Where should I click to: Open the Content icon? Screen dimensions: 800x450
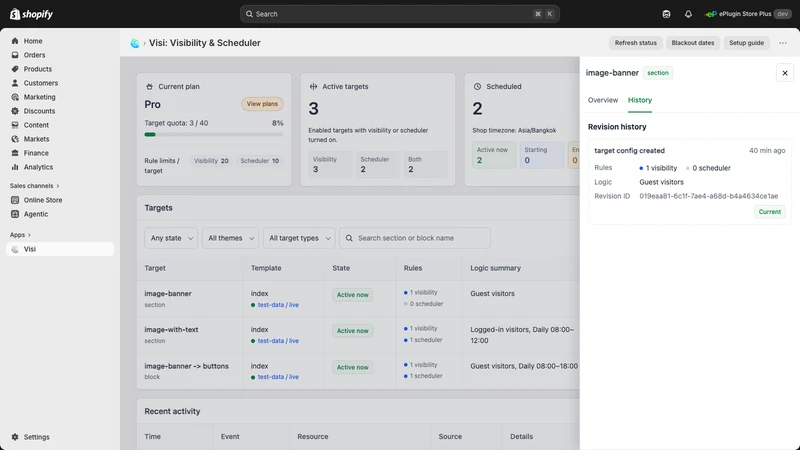15,125
